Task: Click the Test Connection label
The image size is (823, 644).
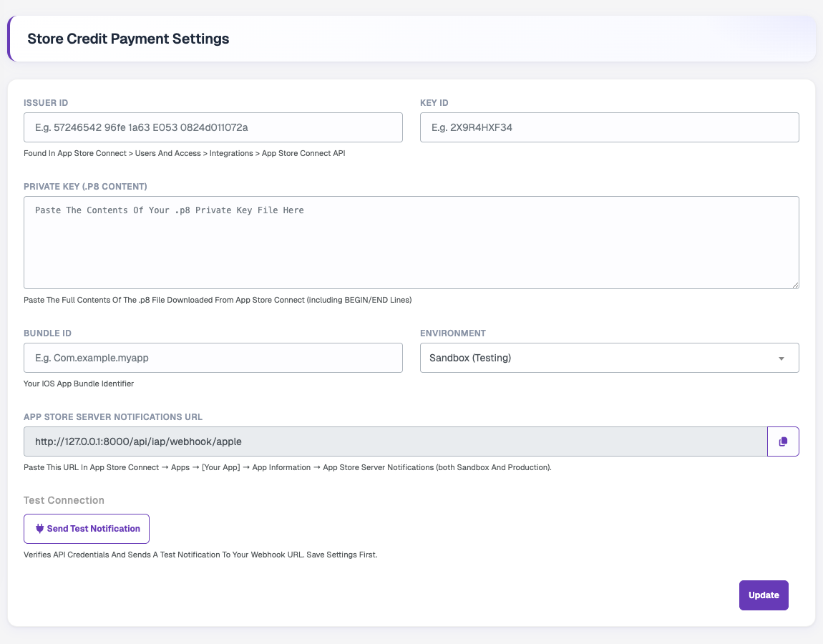Action: (x=64, y=500)
